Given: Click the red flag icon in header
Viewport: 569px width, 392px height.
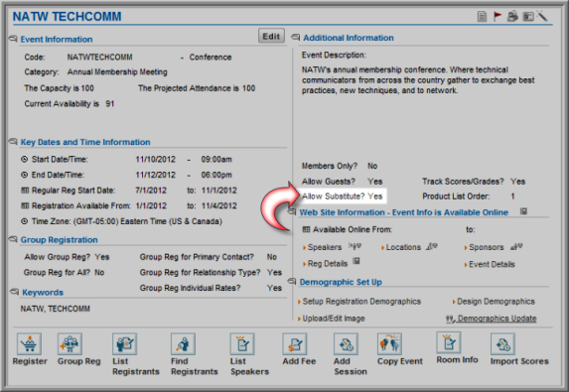Looking at the screenshot, I should pyautogui.click(x=498, y=16).
